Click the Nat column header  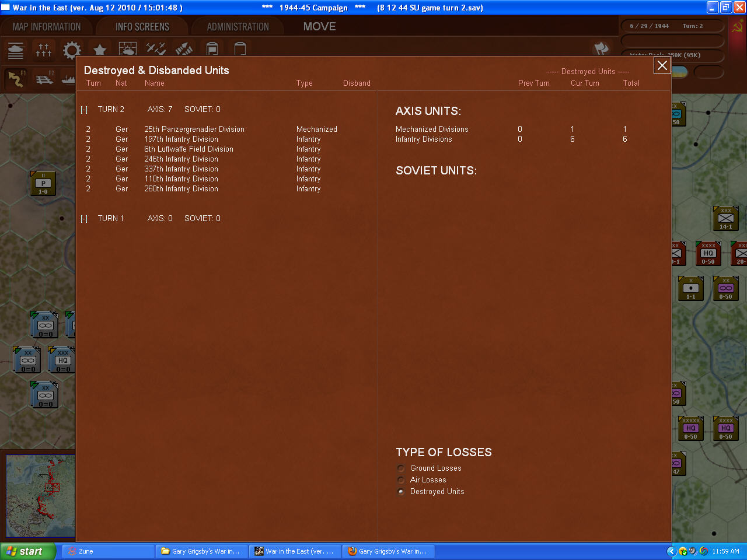click(121, 83)
